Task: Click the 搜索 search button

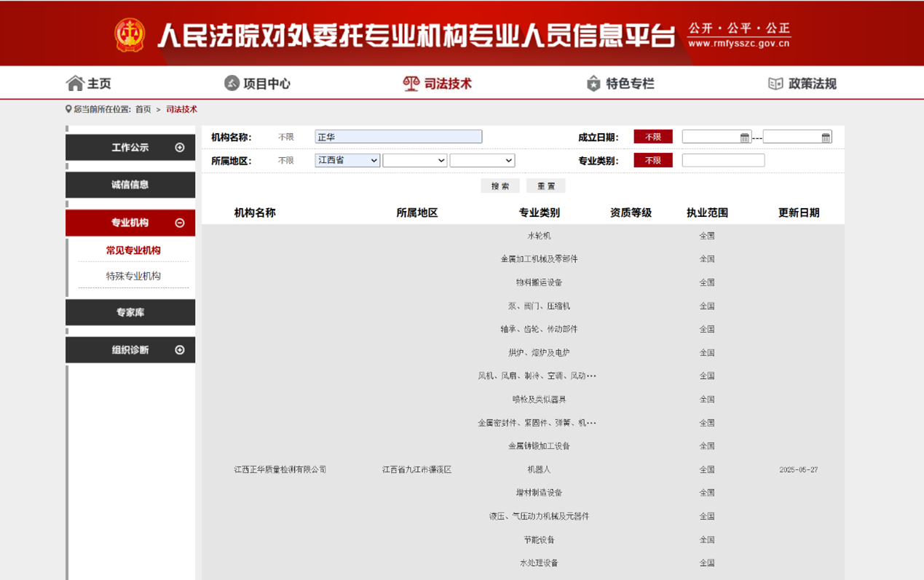Action: pyautogui.click(x=499, y=186)
